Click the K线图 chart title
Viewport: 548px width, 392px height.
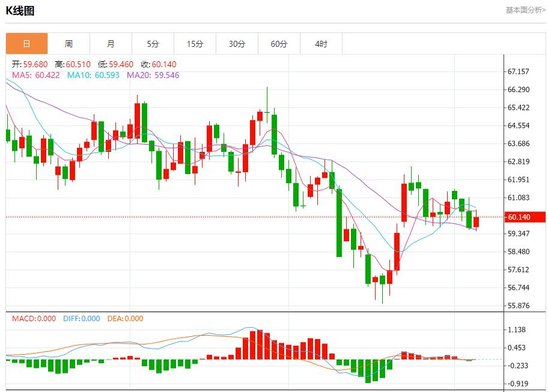(x=20, y=10)
